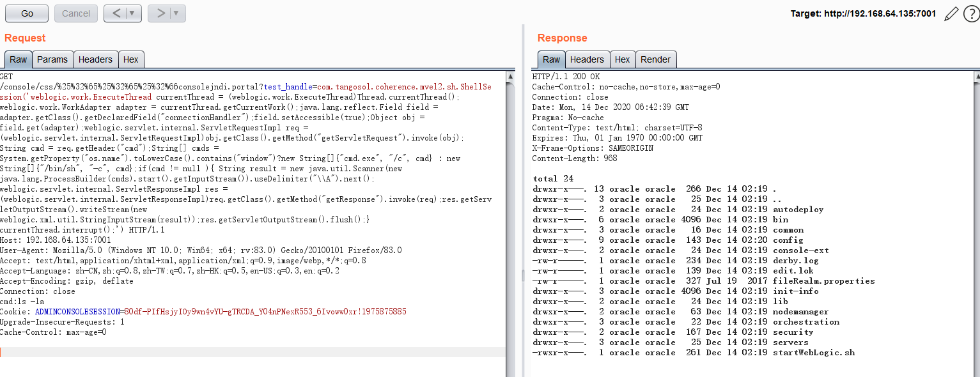Click the Cancel button

[76, 13]
